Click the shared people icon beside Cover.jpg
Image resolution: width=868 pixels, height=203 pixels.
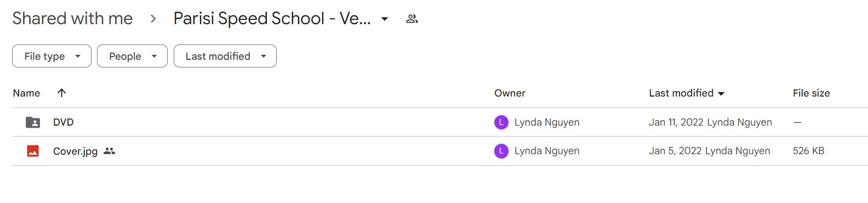click(x=110, y=151)
